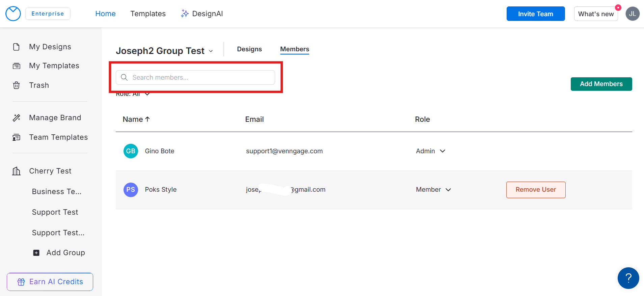Image resolution: width=644 pixels, height=296 pixels.
Task: Select the Cherry Test team
Action: [x=50, y=171]
